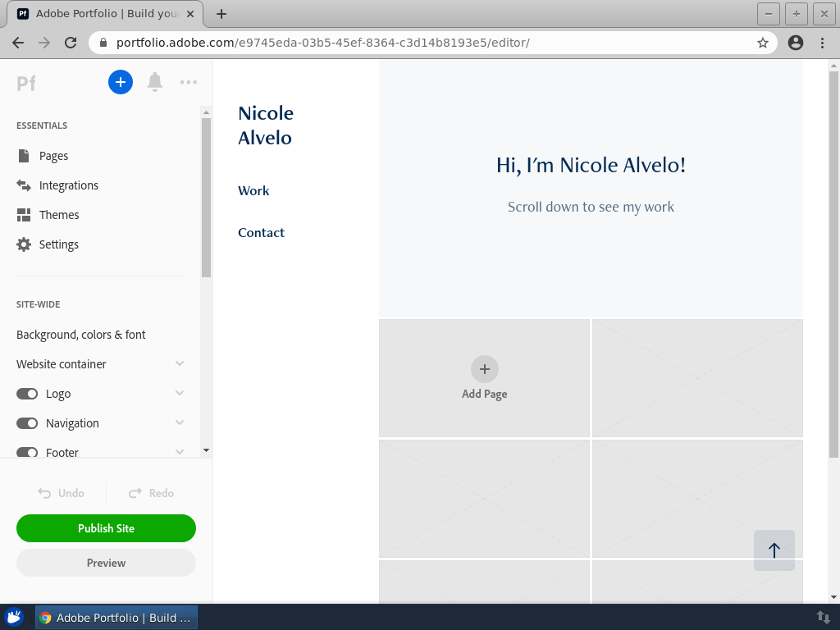Bookmark this page with the star
840x630 pixels.
pos(762,43)
